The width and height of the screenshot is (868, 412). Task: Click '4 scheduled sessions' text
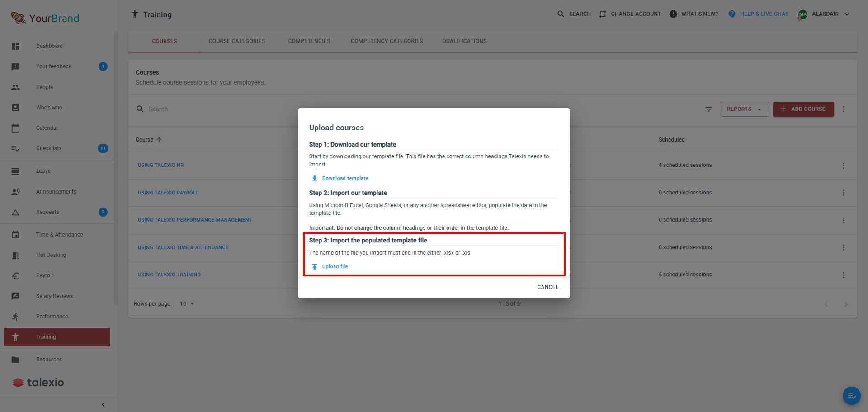(x=685, y=165)
